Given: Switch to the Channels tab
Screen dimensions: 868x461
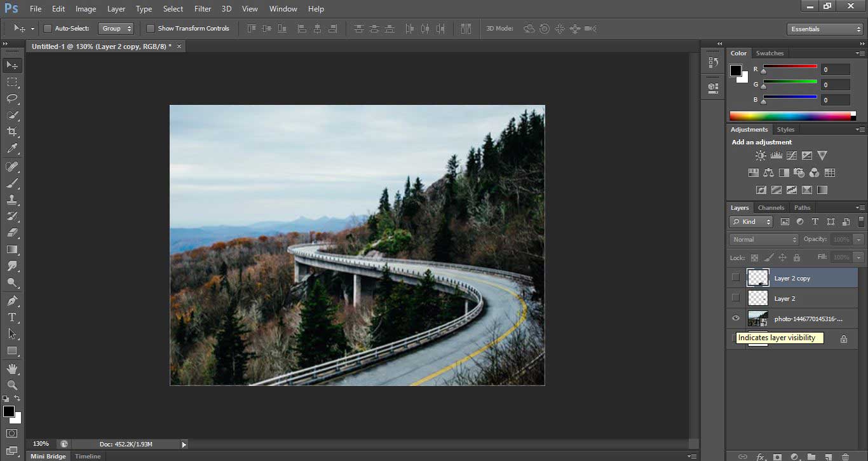Looking at the screenshot, I should (x=771, y=208).
